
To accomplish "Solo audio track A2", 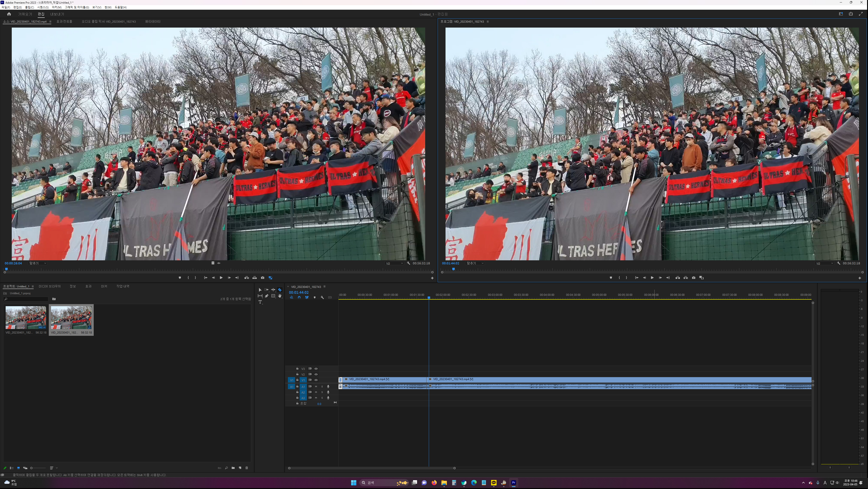I will [322, 392].
